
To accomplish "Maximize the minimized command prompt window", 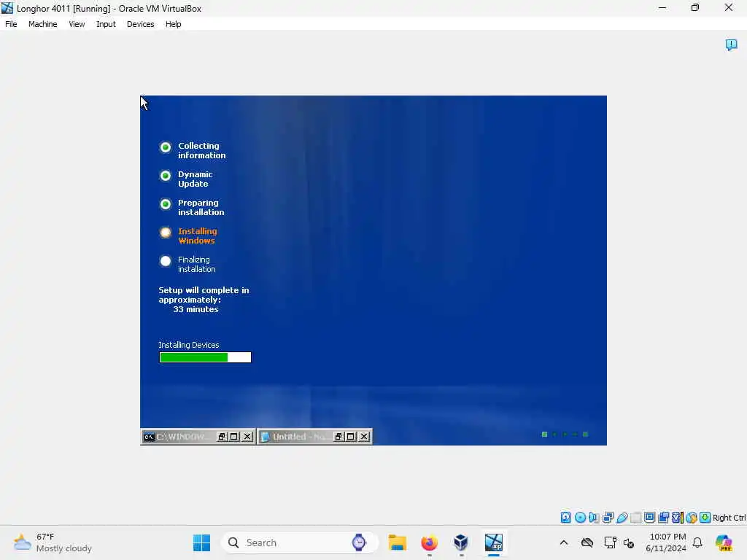I will pyautogui.click(x=234, y=437).
